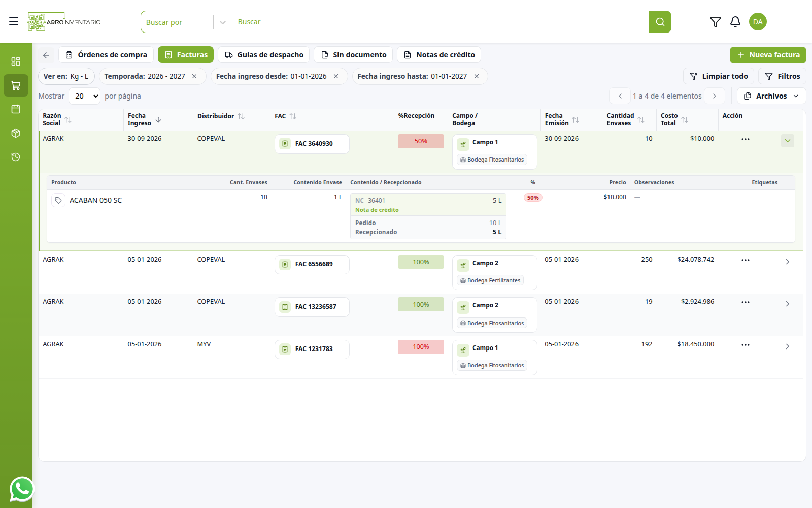Click the tag icon for ACABAN 050 SC
The height and width of the screenshot is (508, 812).
(58, 201)
